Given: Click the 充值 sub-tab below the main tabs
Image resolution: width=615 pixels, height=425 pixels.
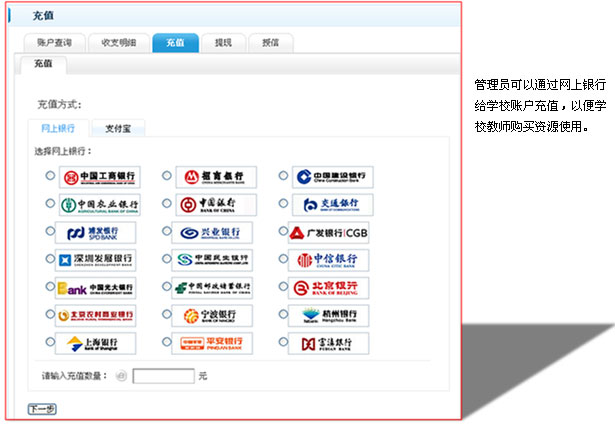Looking at the screenshot, I should [43, 64].
